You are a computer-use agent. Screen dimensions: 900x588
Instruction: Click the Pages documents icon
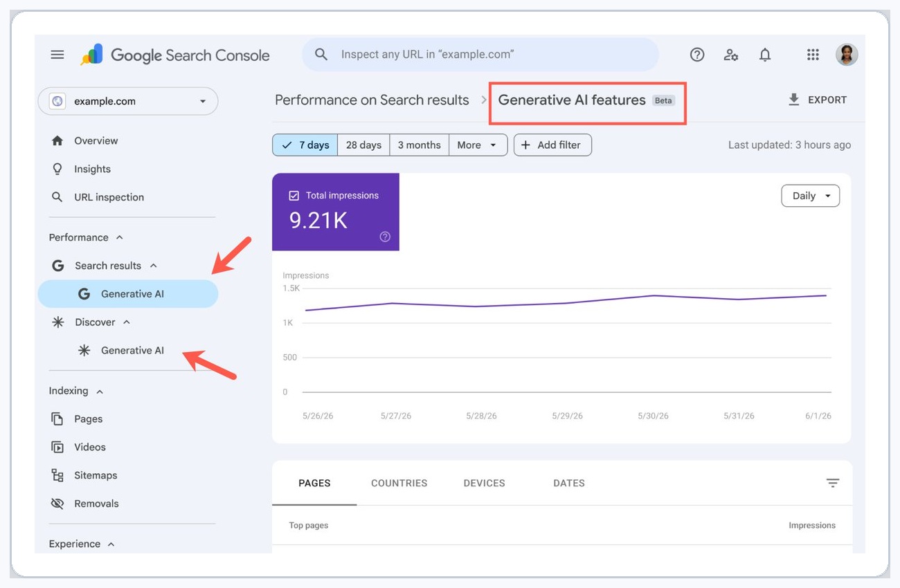57,419
